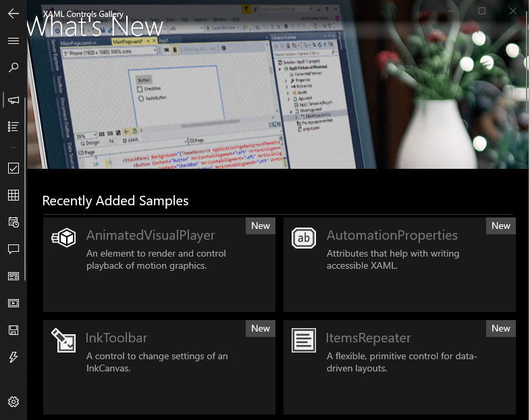Open the Layout category icon in sidebar
This screenshot has width=530, height=420.
pos(14,276)
